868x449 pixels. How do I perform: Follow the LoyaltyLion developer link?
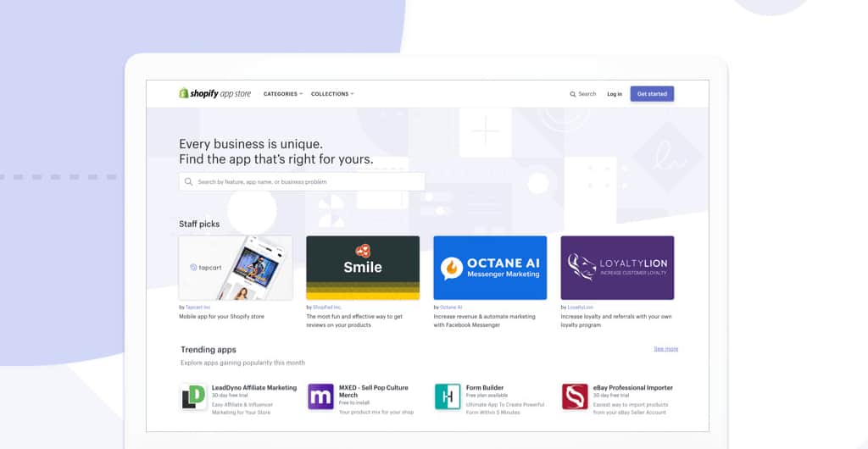580,307
